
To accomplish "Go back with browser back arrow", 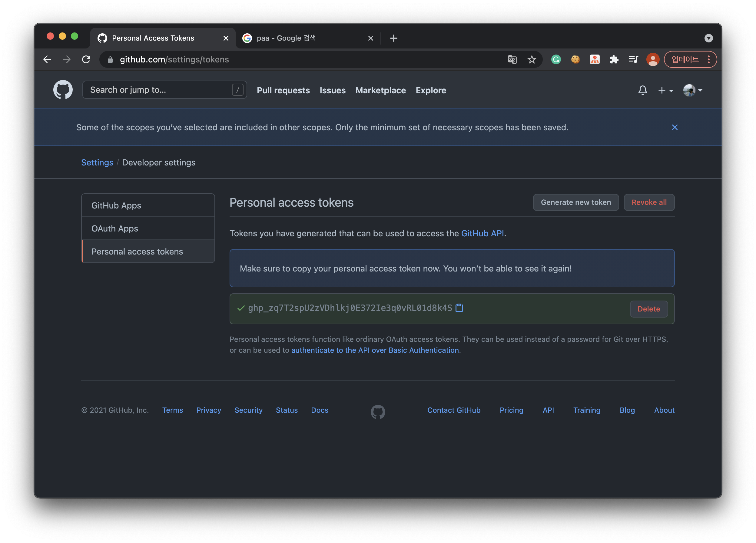I will (x=47, y=60).
